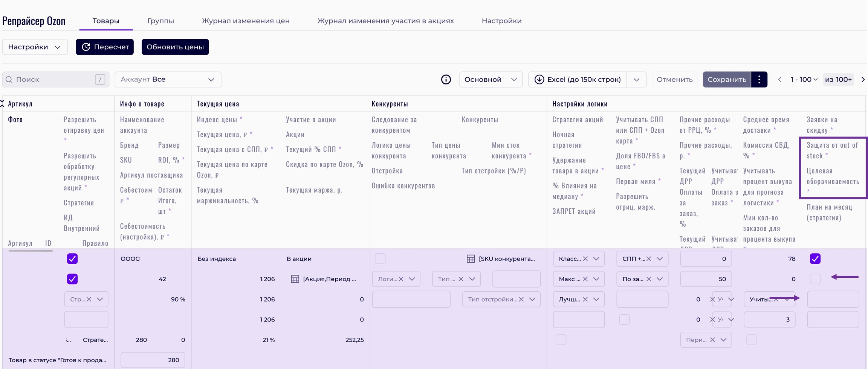Click the Сохранить button
This screenshot has height=369, width=868.
[726, 80]
